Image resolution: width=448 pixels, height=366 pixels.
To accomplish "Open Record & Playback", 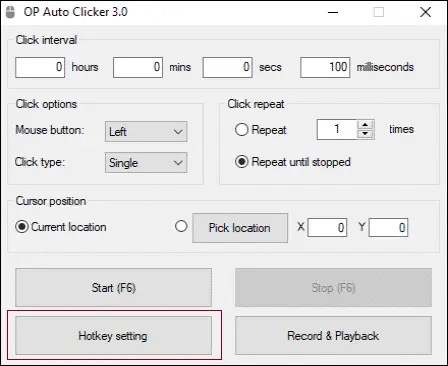I will point(333,336).
